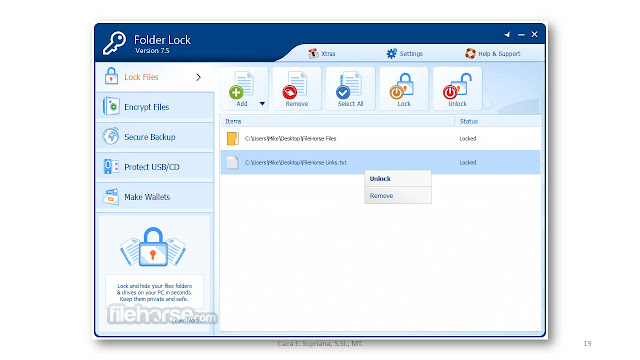Click the Secure Backup globe icon
Viewport: 640px width, 360px height.
pos(111,136)
